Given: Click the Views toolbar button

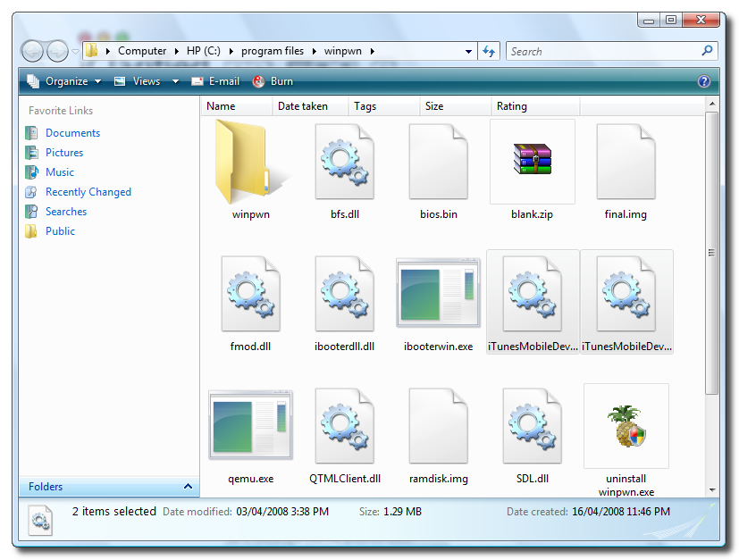Looking at the screenshot, I should coord(137,81).
